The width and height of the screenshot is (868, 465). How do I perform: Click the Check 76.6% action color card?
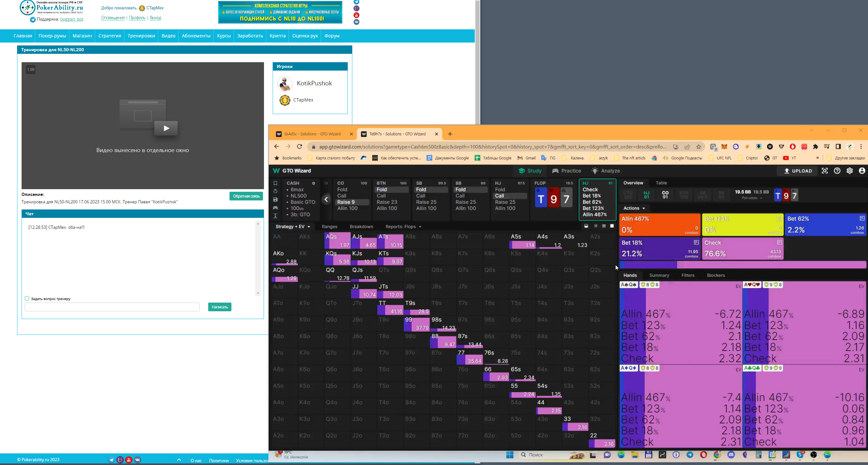click(743, 249)
